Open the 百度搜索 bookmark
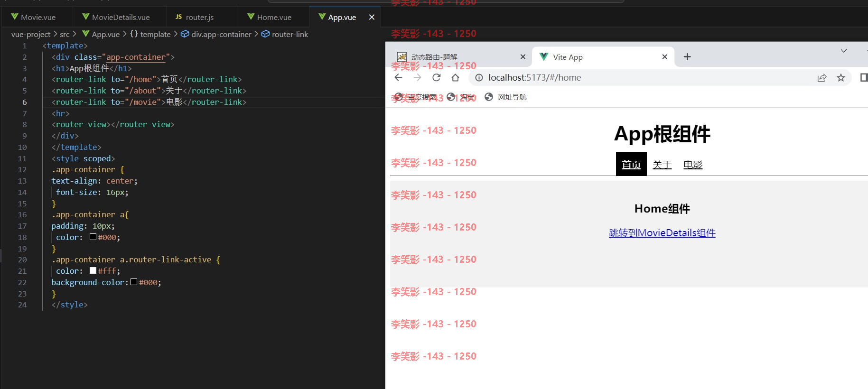The image size is (868, 389). [415, 97]
